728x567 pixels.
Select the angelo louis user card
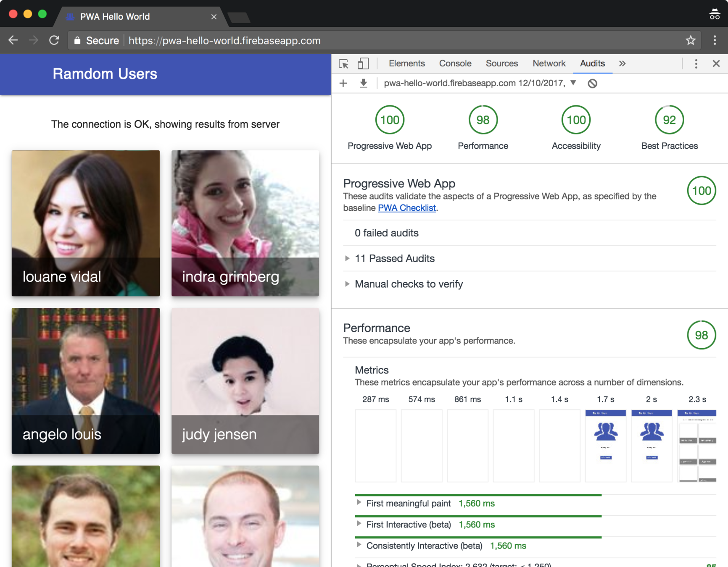[86, 381]
